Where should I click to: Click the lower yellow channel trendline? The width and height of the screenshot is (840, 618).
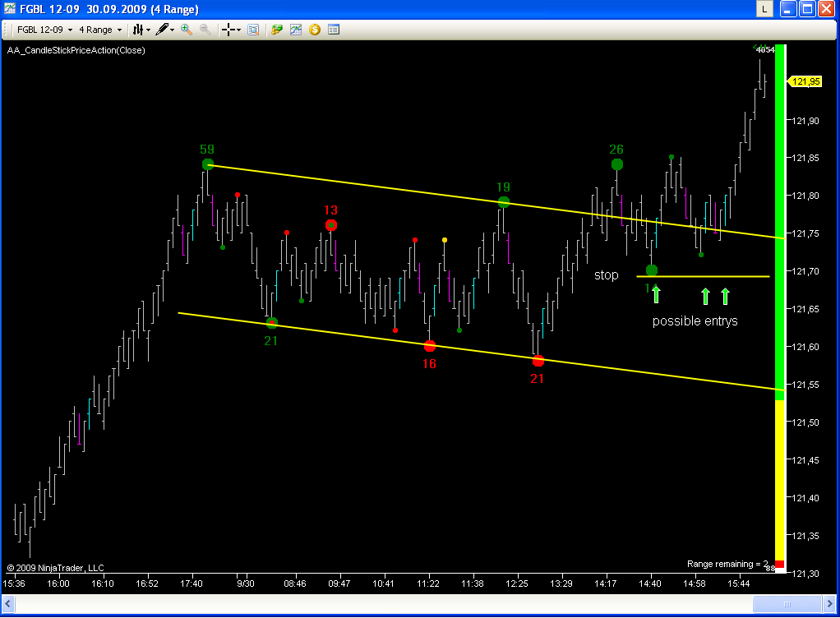[481, 351]
